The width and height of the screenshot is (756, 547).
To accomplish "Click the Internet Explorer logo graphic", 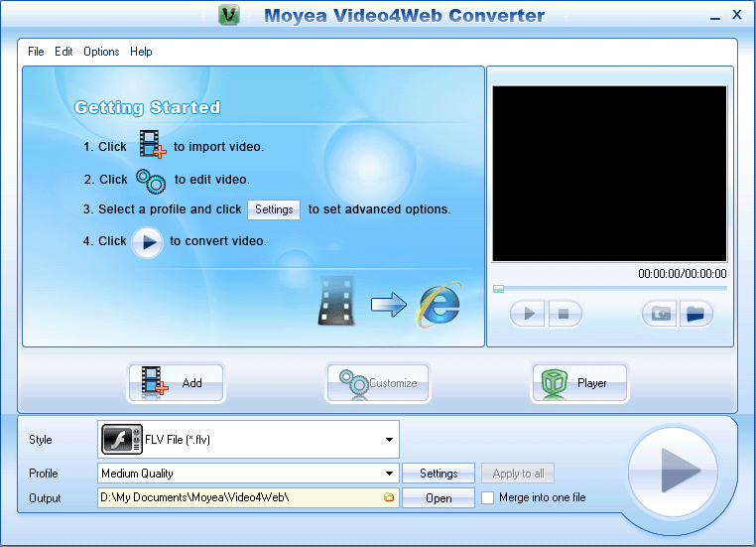I will [x=440, y=305].
